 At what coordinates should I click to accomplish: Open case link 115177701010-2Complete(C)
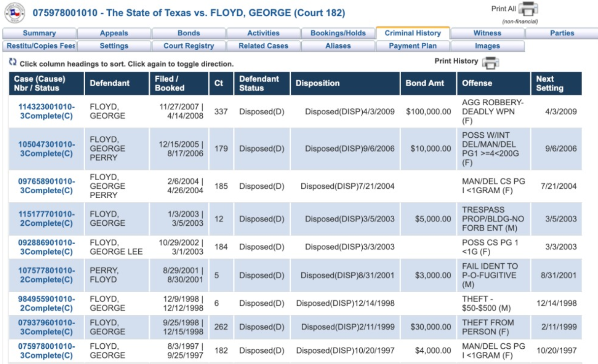[x=47, y=219]
